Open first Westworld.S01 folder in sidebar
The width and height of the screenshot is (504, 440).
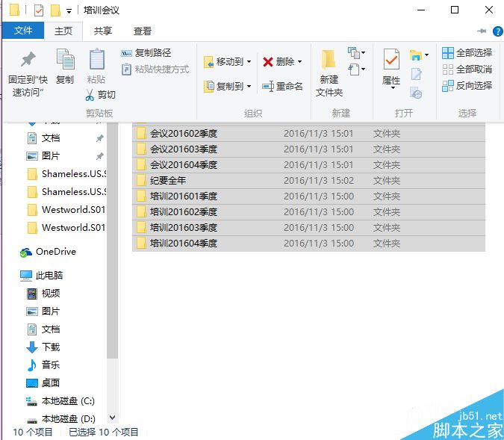(x=66, y=210)
